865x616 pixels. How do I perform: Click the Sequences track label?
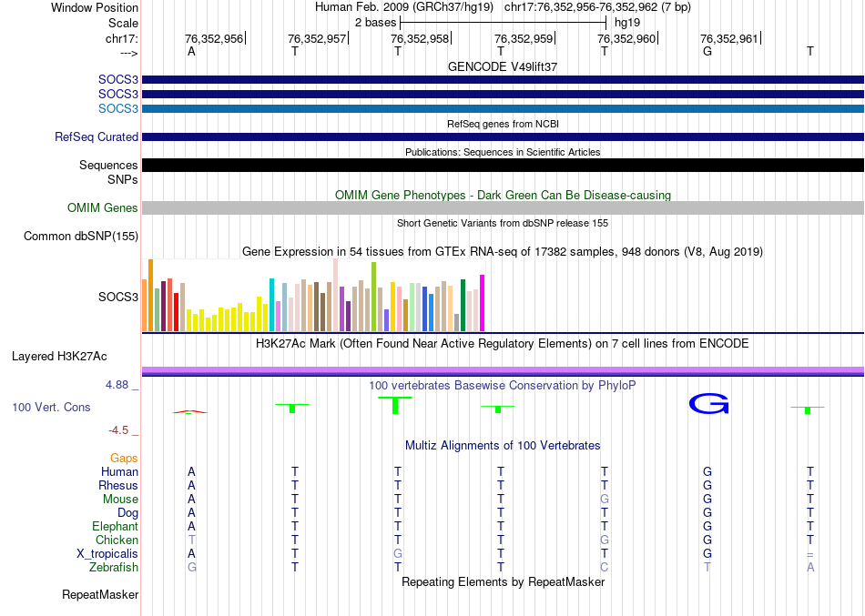[x=108, y=165]
